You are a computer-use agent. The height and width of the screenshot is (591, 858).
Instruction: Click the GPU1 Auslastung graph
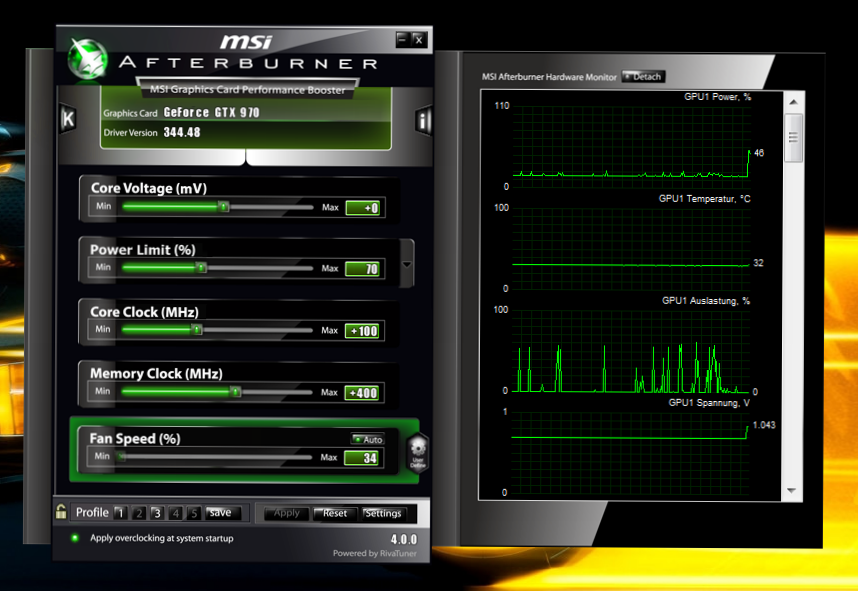coord(631,351)
